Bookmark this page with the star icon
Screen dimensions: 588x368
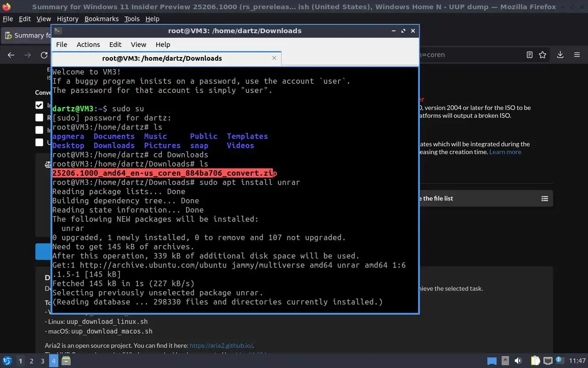coord(543,55)
